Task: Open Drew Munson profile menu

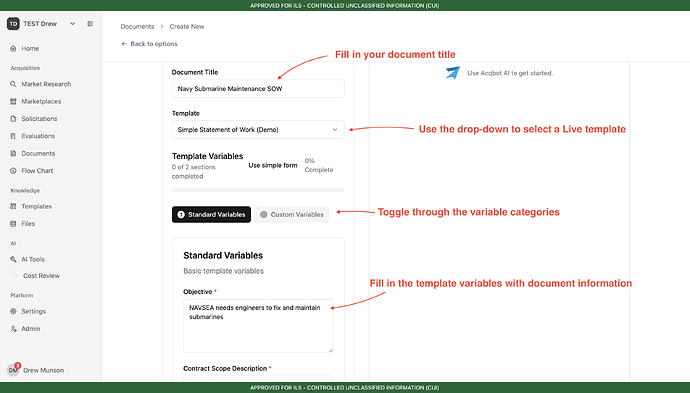Action: [x=44, y=370]
